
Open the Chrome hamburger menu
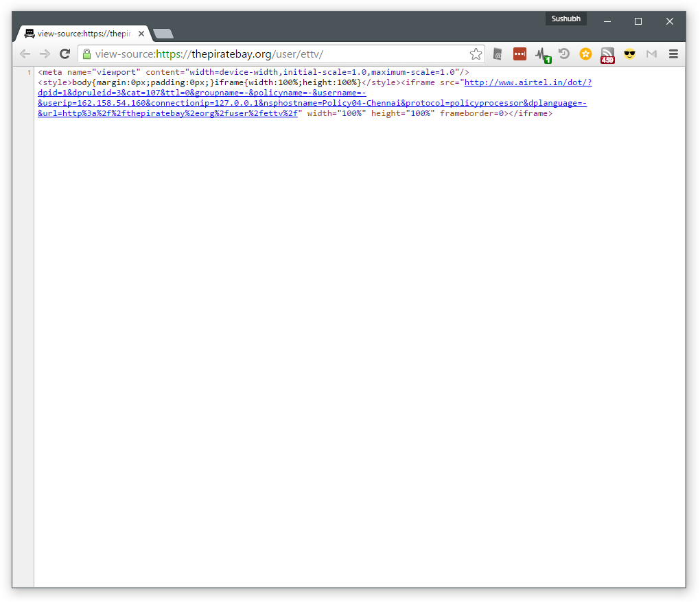click(673, 54)
